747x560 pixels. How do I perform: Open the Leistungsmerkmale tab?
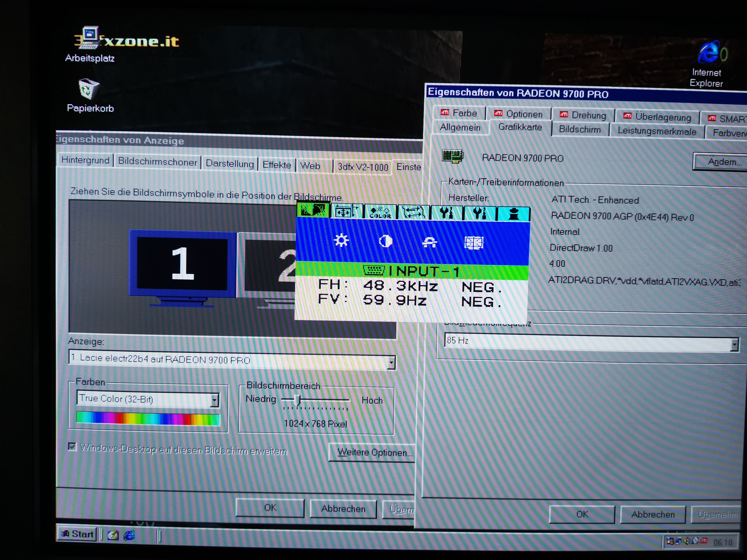pos(656,131)
